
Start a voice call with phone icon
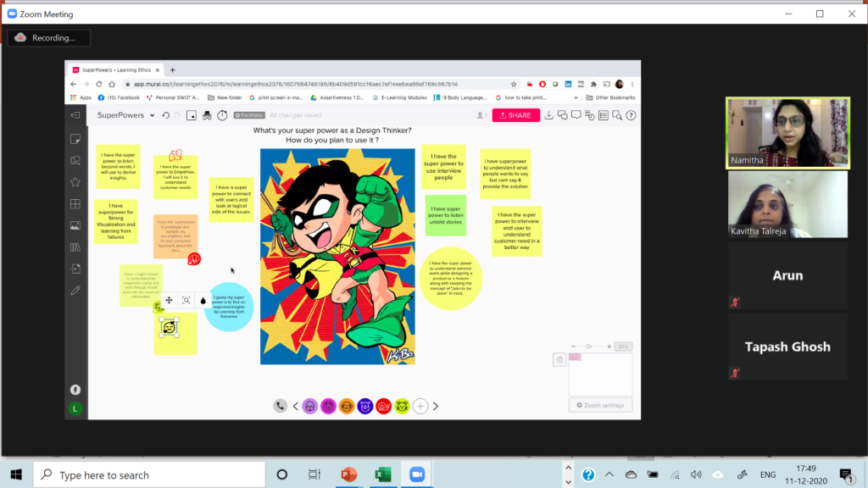click(x=280, y=406)
